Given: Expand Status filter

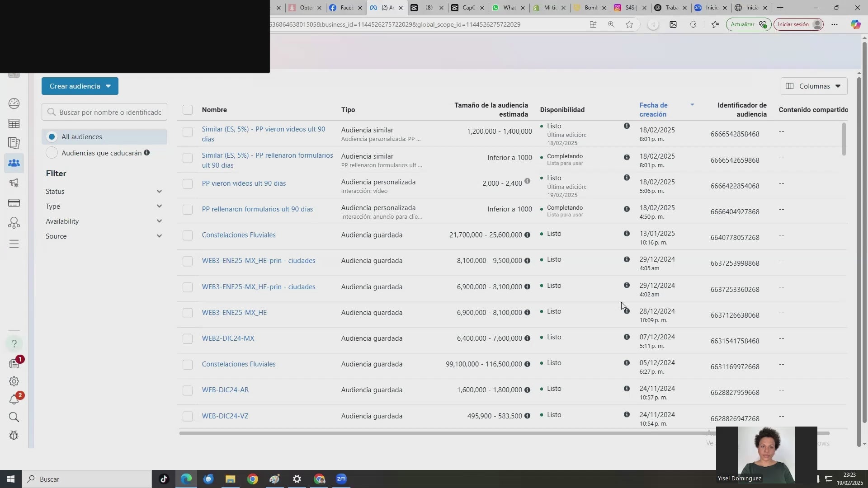Looking at the screenshot, I should point(104,192).
